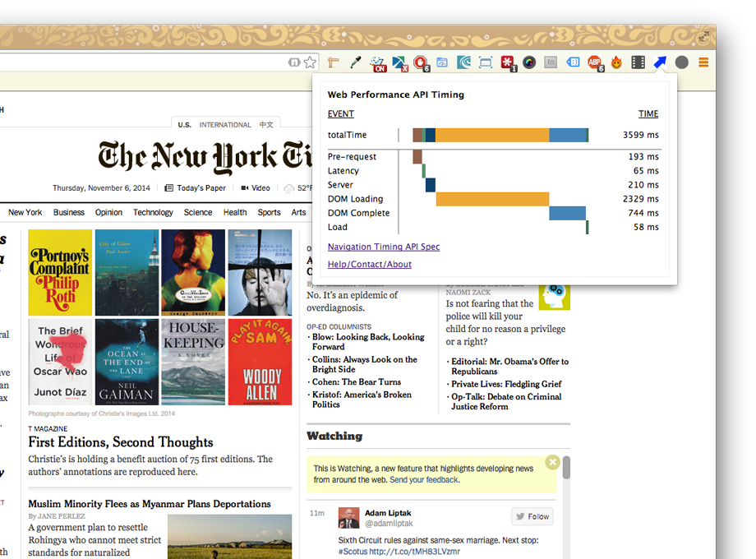Click Adam Liptak's profile photo
The image size is (756, 559).
[348, 518]
